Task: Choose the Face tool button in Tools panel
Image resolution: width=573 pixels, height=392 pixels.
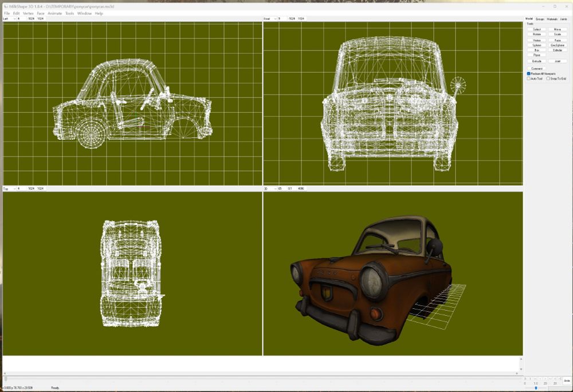Action: (x=558, y=40)
